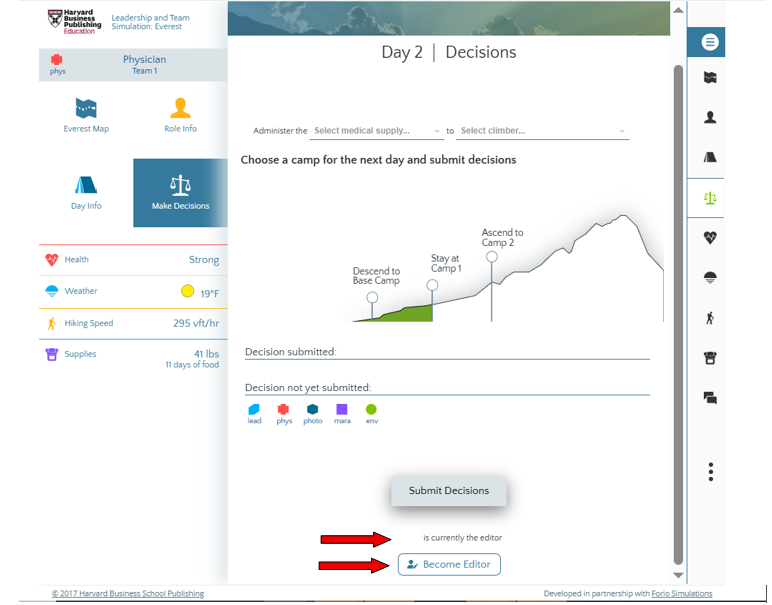772x605 pixels.
Task: Click the three-dot more options icon
Action: 710,471
